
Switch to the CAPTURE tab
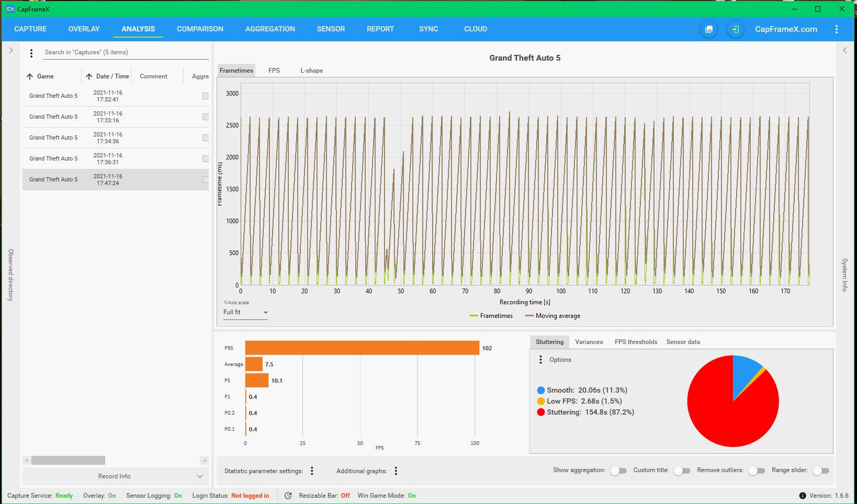tap(30, 29)
